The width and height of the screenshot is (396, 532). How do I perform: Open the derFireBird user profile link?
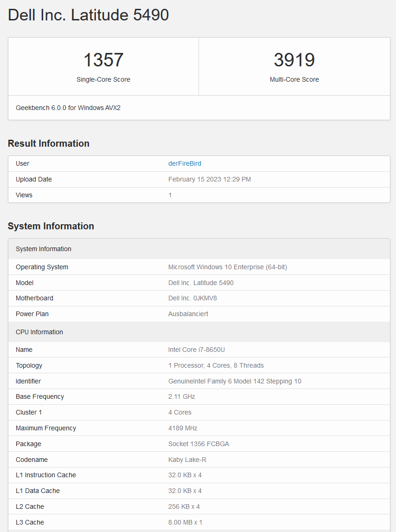[x=185, y=163]
